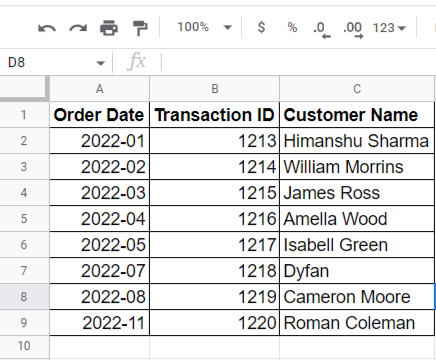Select the Amella Wood cell
The image size is (436, 360).
tap(357, 219)
